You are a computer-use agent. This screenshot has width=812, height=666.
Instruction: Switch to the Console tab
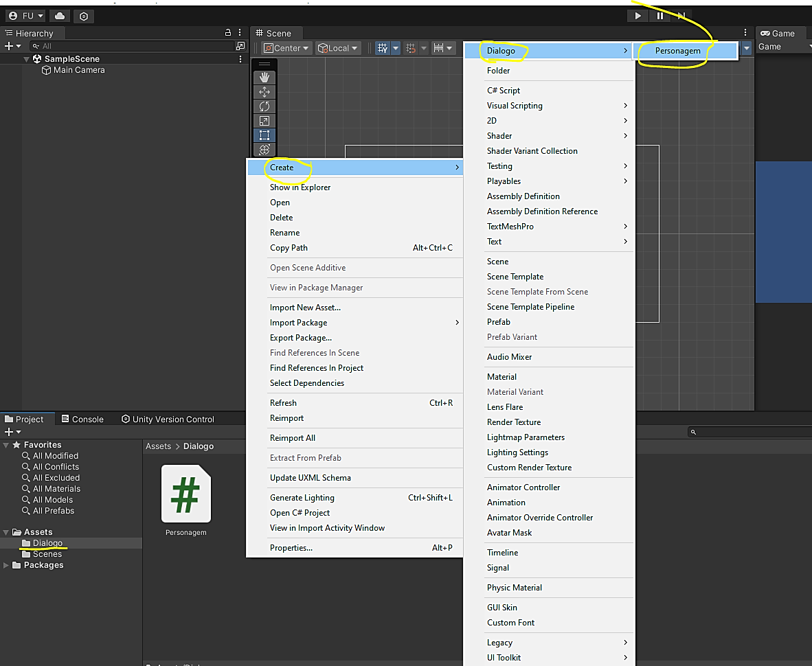pyautogui.click(x=82, y=419)
